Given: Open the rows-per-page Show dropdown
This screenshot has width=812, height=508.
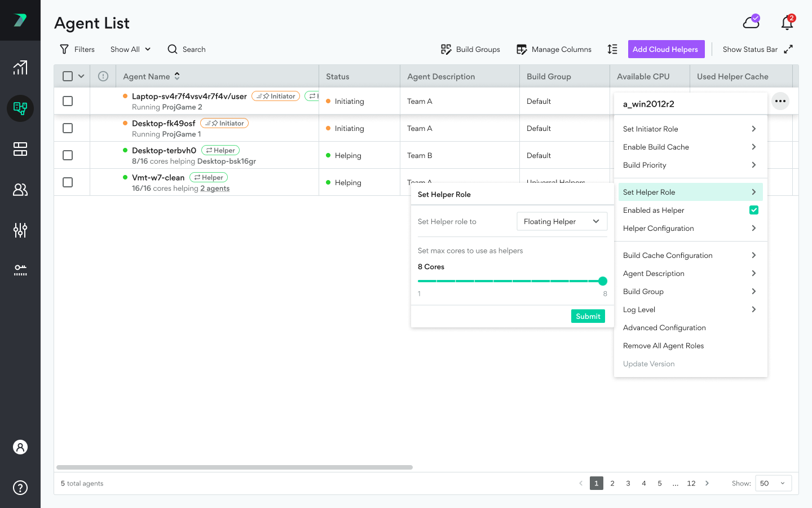Looking at the screenshot, I should click(773, 483).
